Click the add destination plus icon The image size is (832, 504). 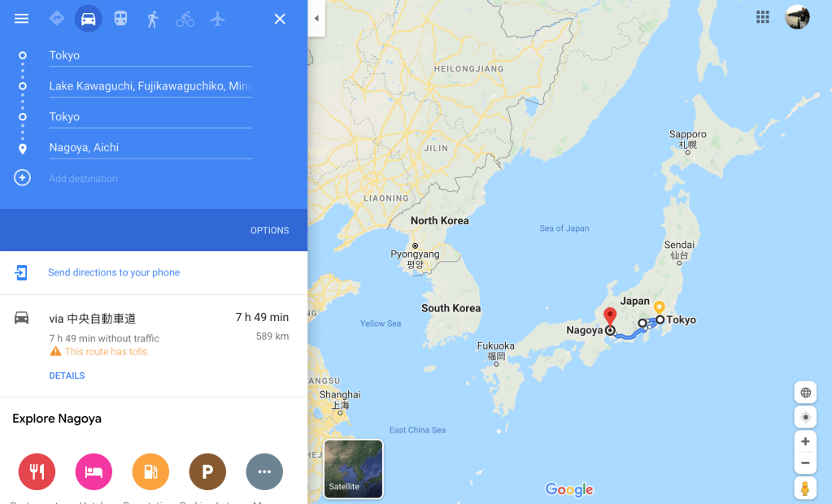coord(22,178)
